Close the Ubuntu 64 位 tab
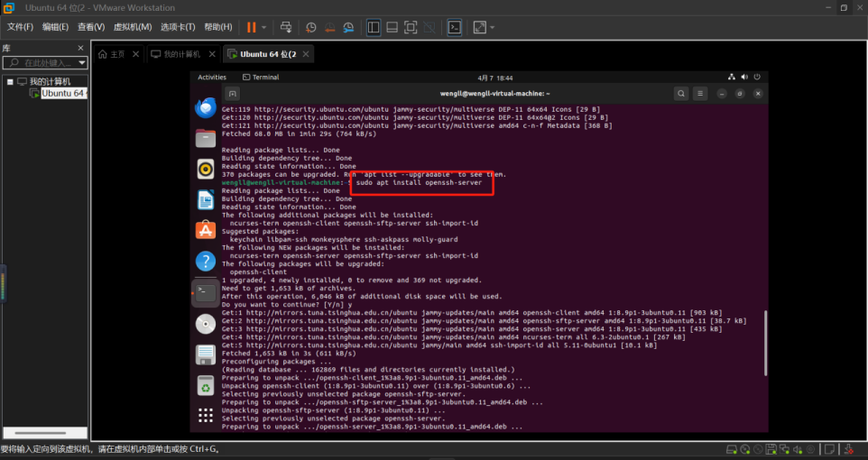The width and height of the screenshot is (868, 460). [306, 54]
